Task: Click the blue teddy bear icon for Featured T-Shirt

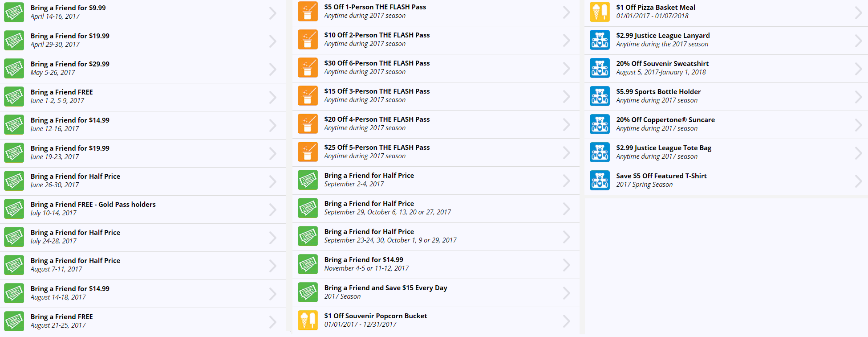Action: coord(600,181)
